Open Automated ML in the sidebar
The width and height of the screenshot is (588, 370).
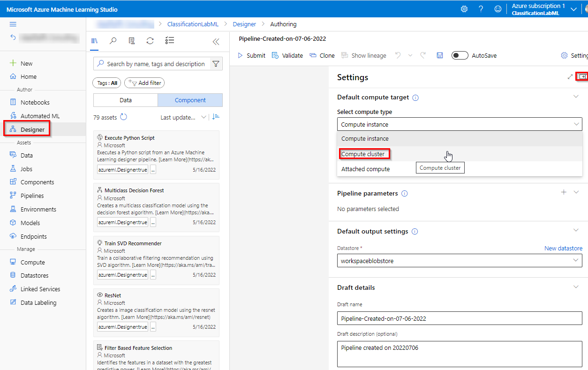click(40, 116)
